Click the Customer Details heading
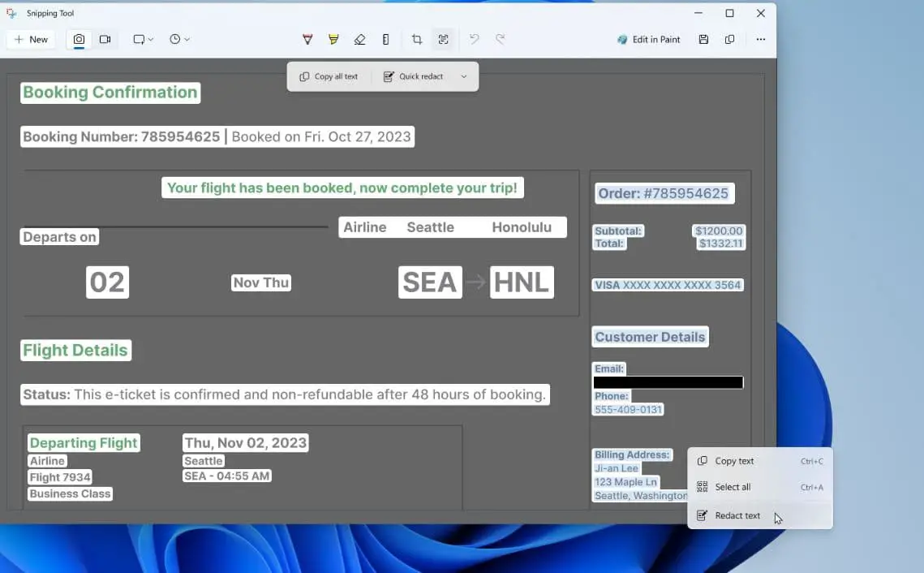The width and height of the screenshot is (924, 573). [x=650, y=337]
